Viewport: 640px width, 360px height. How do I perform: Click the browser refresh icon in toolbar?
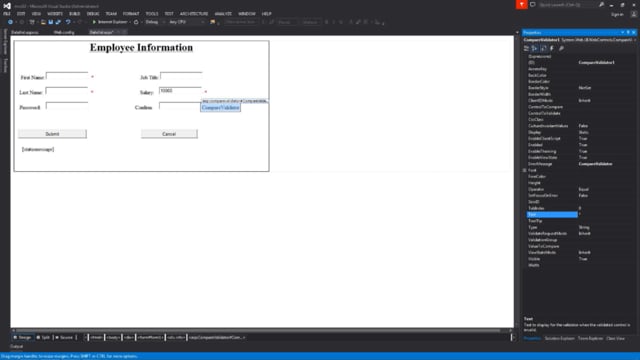[x=136, y=22]
